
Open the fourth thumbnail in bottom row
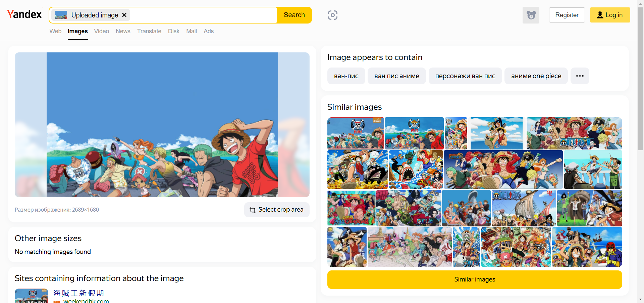tap(516, 247)
